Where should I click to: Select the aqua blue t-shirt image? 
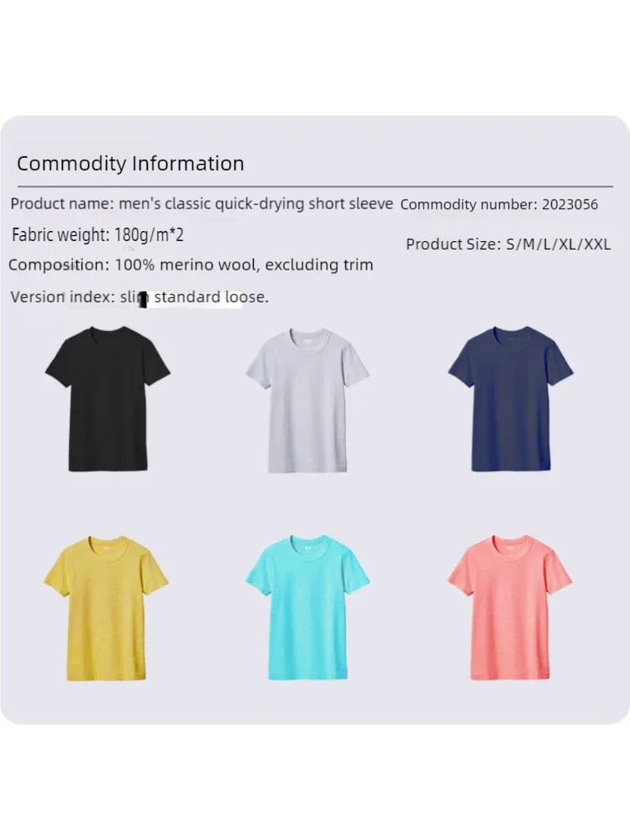point(307,607)
